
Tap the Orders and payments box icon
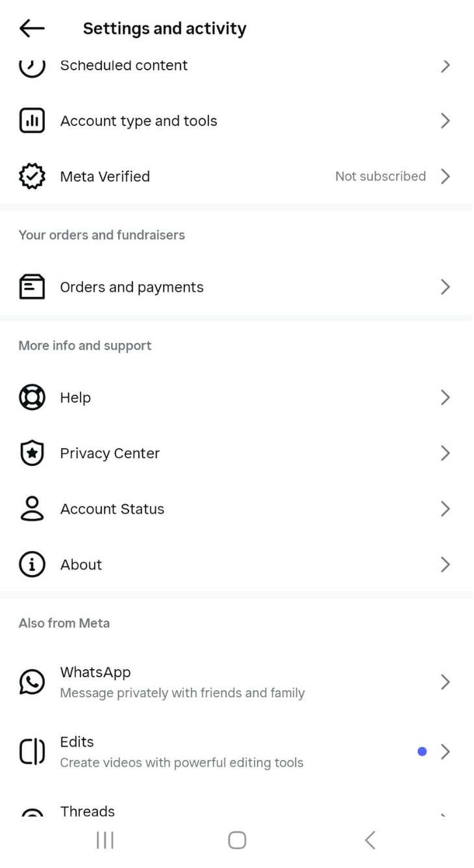pos(32,287)
